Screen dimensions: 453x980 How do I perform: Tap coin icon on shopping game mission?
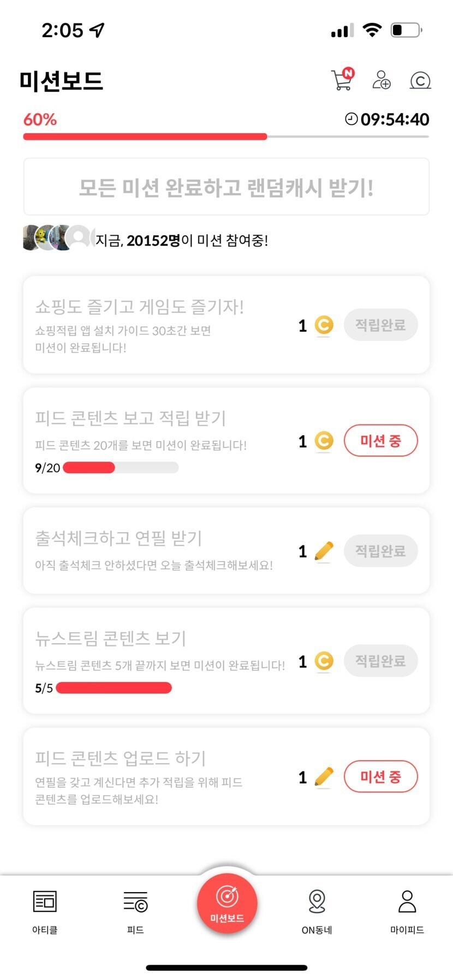(x=324, y=325)
